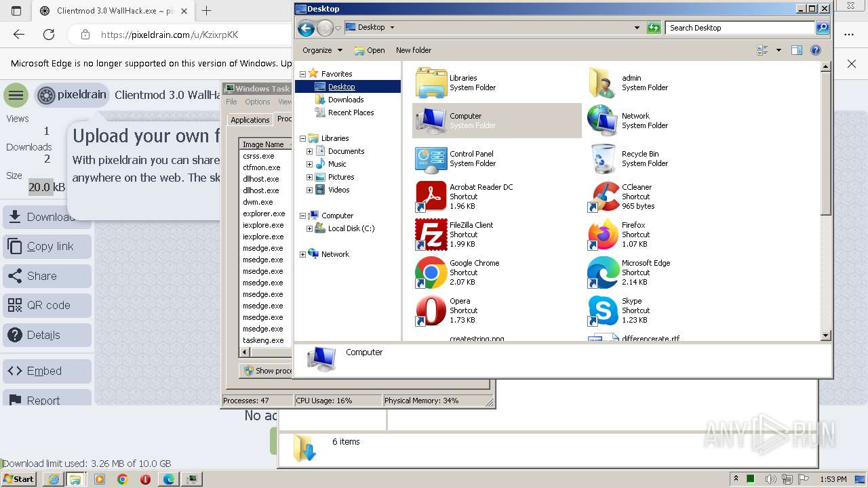
Task: Open Explorer help question mark icon
Action: [816, 50]
